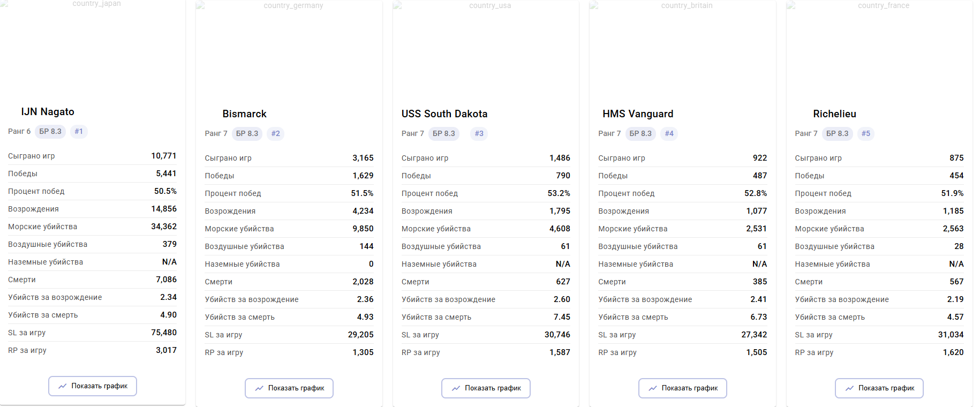980x407 pixels.
Task: Click the БР 8.3 badge on Bismarck
Action: point(247,134)
